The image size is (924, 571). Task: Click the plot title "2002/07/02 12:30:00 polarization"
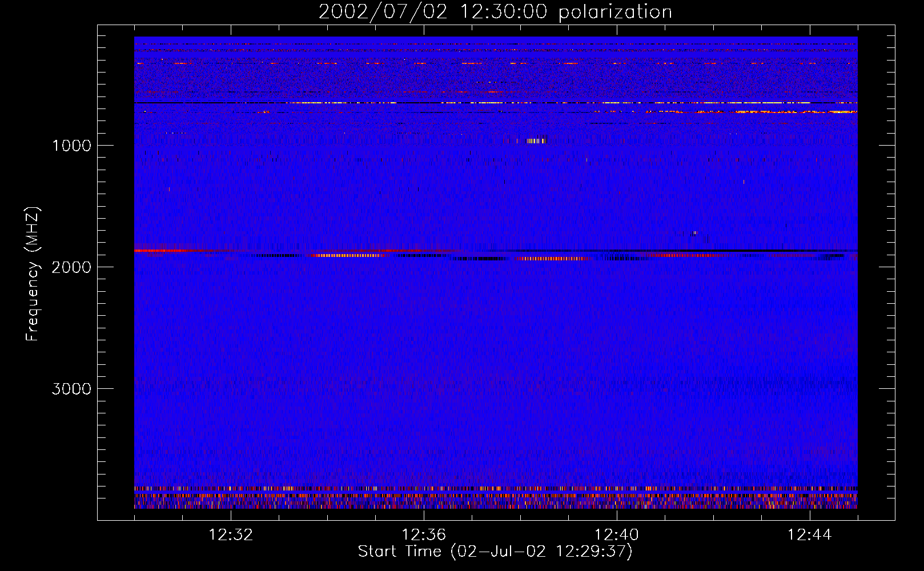click(495, 12)
